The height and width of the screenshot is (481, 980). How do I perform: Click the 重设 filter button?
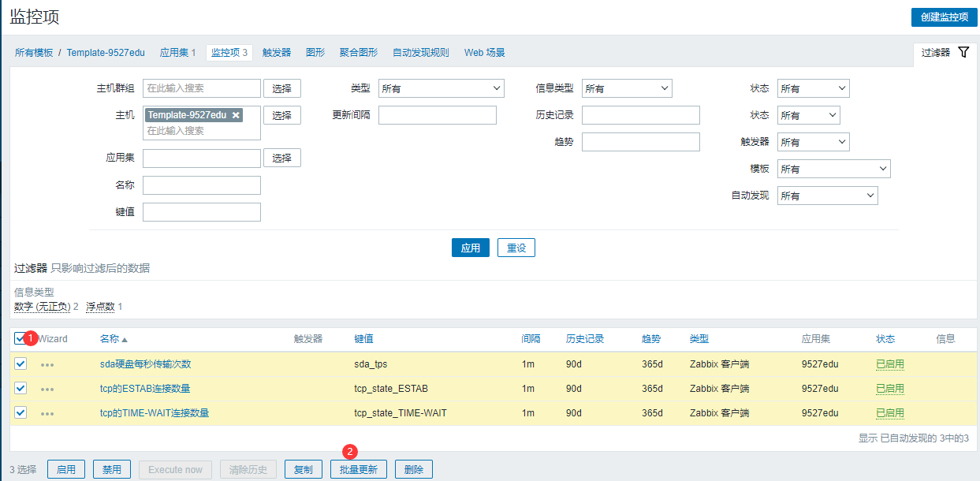pos(516,248)
